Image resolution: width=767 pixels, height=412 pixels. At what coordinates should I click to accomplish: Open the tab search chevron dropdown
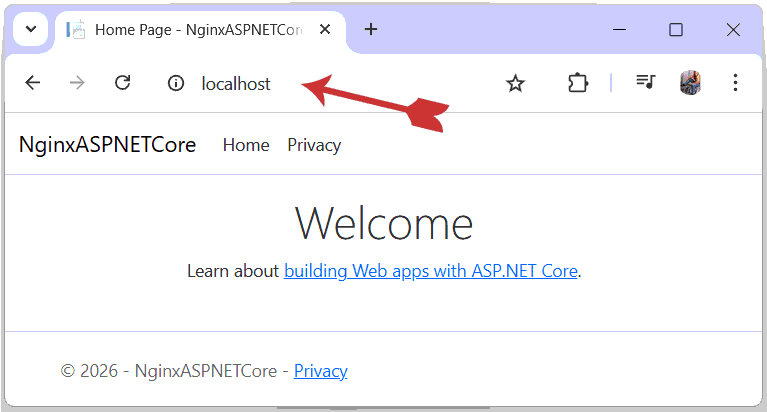[x=30, y=29]
